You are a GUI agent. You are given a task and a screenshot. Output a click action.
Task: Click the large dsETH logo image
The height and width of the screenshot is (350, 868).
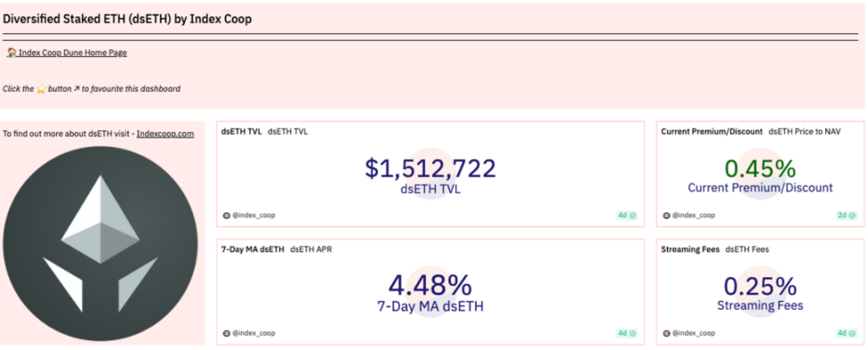click(x=100, y=244)
